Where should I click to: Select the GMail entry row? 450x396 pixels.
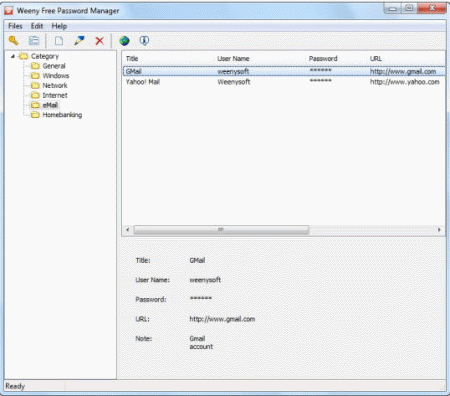[284, 71]
